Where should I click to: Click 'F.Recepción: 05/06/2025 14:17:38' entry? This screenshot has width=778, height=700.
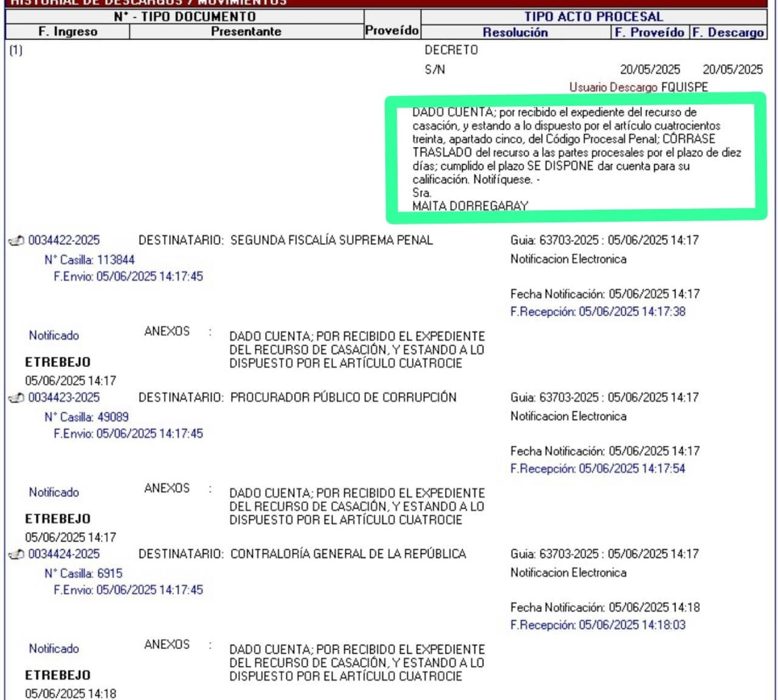point(598,312)
